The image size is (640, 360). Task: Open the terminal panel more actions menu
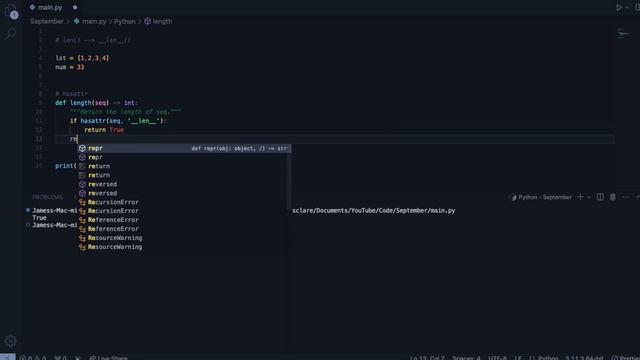click(x=626, y=197)
